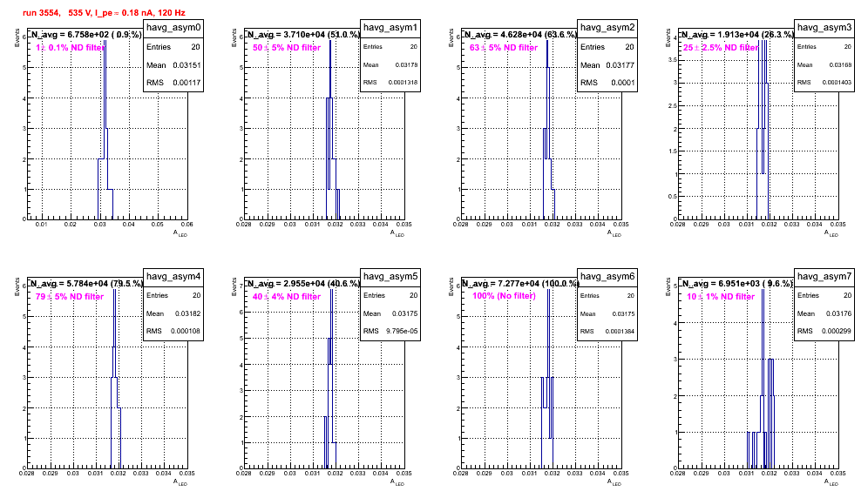The height and width of the screenshot is (498, 868).
Task: Click RMS 0.000108 in havg_asym4 stats
Action: pyautogui.click(x=173, y=332)
